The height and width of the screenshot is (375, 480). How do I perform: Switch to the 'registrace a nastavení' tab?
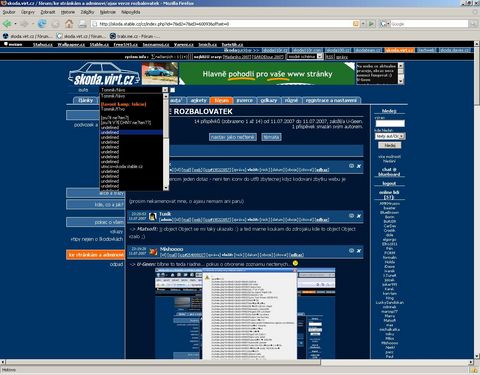tap(331, 100)
